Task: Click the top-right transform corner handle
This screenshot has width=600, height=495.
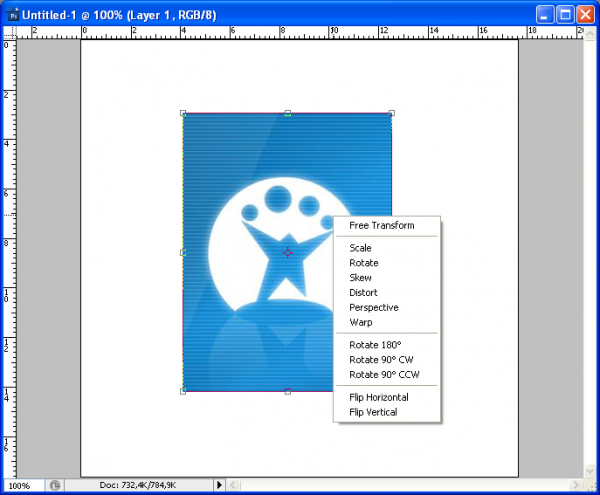Action: 391,113
